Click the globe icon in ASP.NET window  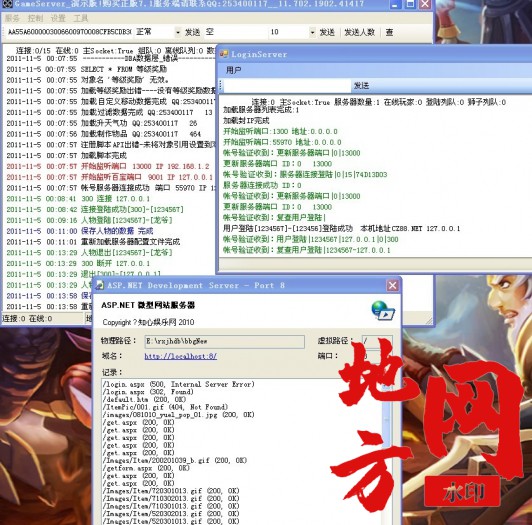[x=382, y=310]
